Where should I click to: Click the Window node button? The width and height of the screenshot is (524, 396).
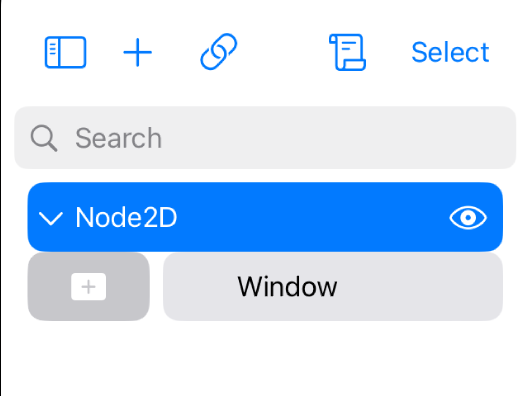[333, 286]
